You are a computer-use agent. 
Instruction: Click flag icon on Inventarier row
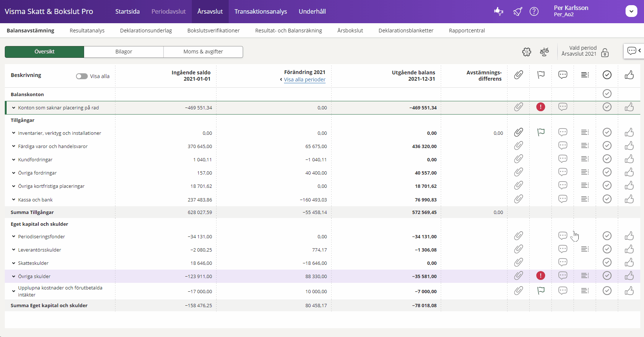[541, 132]
